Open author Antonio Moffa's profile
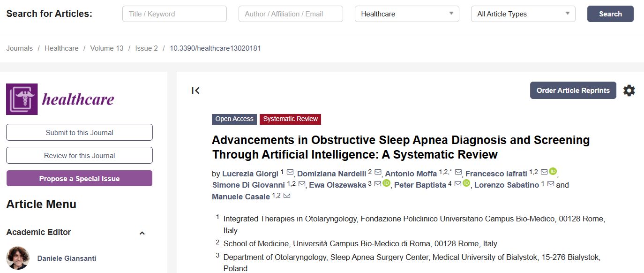The image size is (644, 273). pyautogui.click(x=411, y=174)
